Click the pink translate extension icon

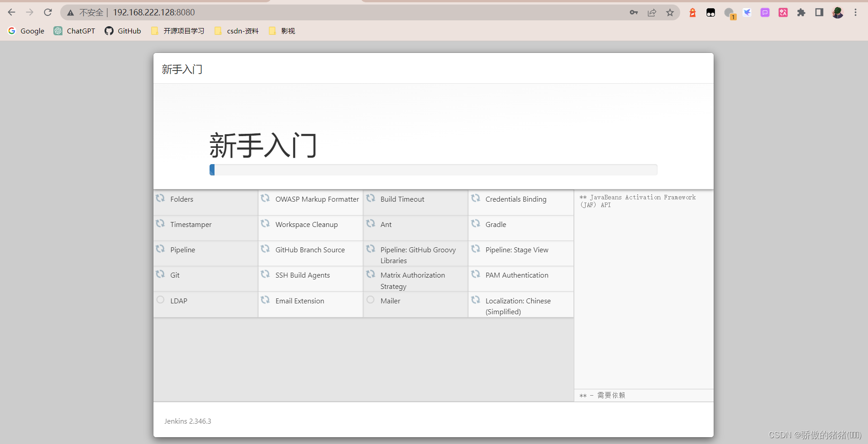tap(783, 13)
